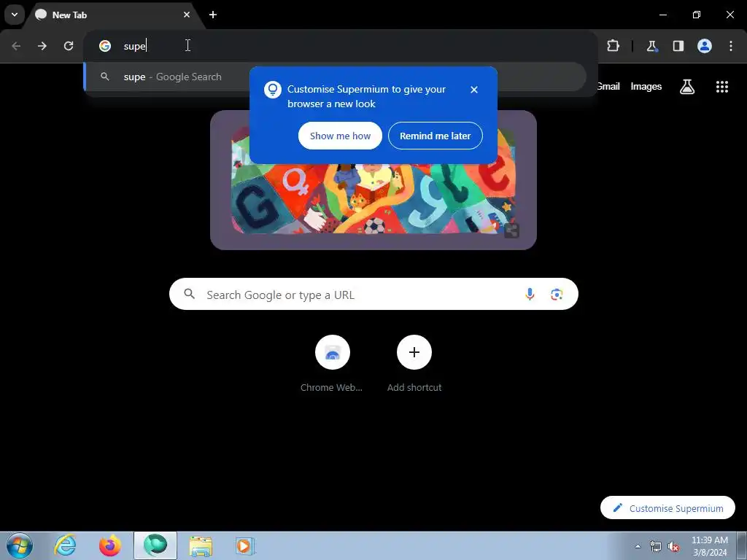
Task: Toggle the side panel
Action: (678, 46)
